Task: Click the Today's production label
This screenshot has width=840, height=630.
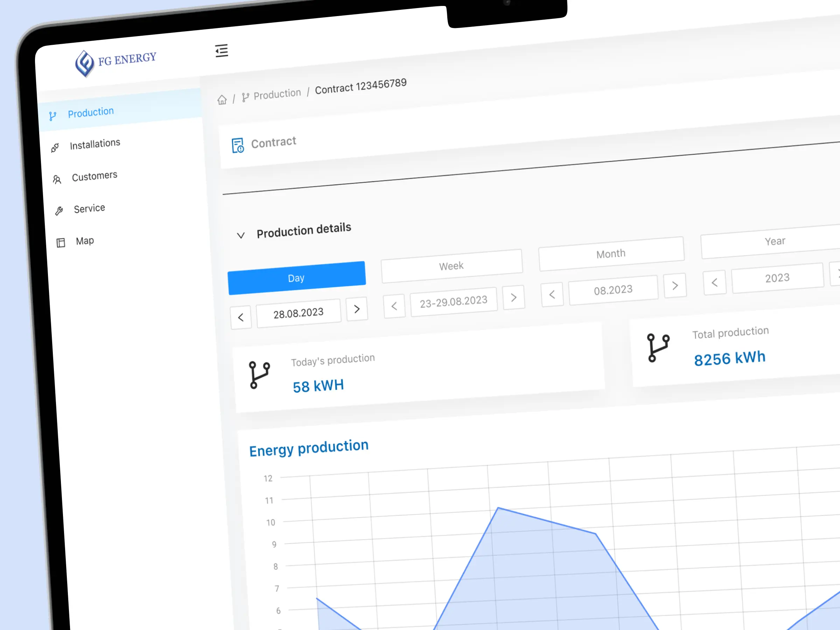Action: coord(333,359)
